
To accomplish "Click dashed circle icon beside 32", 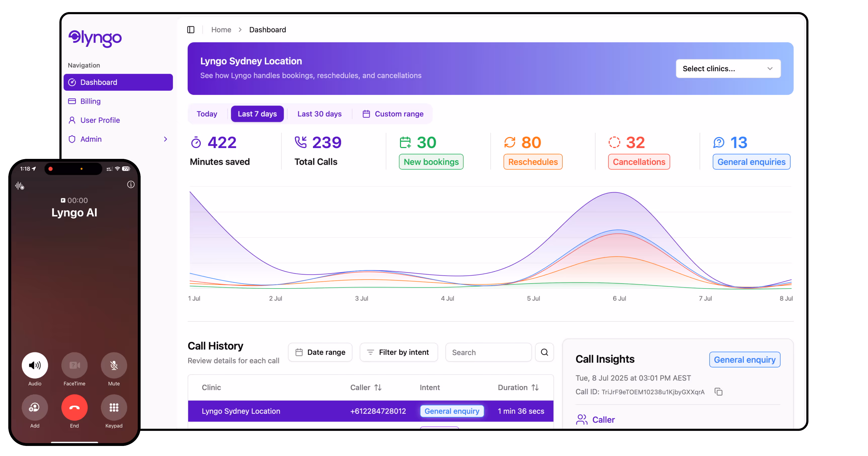I will coord(614,142).
